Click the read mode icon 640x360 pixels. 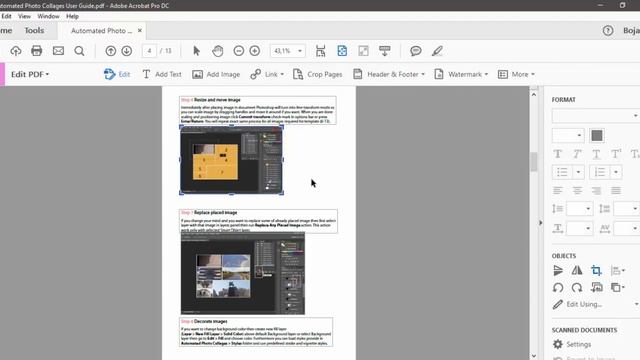tap(384, 51)
